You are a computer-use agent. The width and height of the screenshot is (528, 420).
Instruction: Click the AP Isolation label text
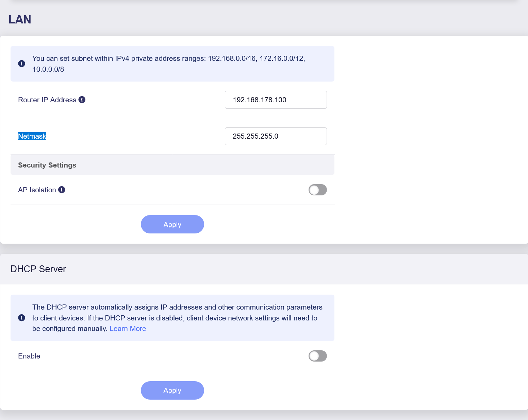[37, 190]
